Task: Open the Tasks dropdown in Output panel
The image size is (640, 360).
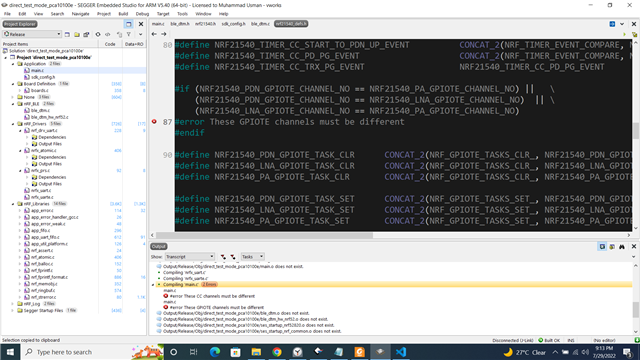Action: [252, 257]
